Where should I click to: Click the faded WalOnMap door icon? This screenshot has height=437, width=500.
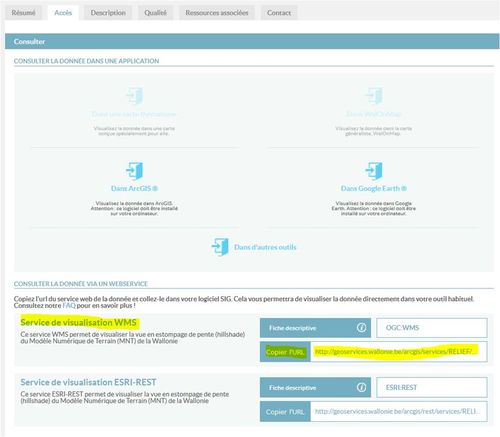click(x=374, y=96)
